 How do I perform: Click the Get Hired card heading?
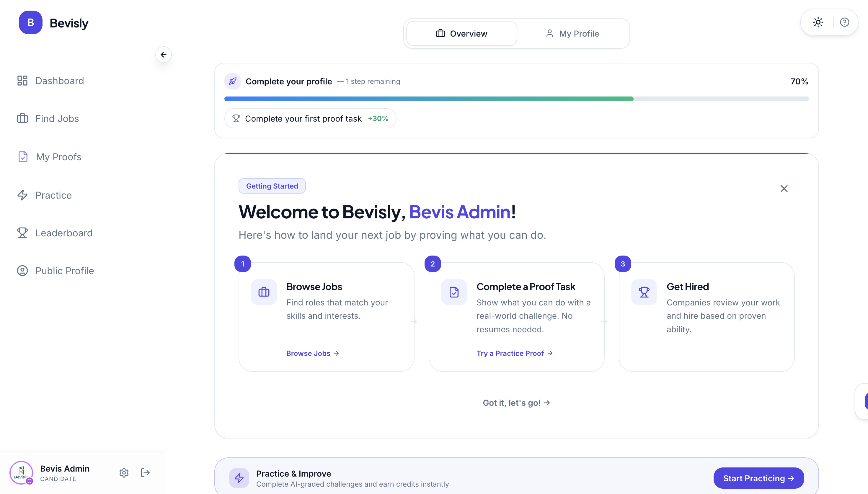[688, 287]
